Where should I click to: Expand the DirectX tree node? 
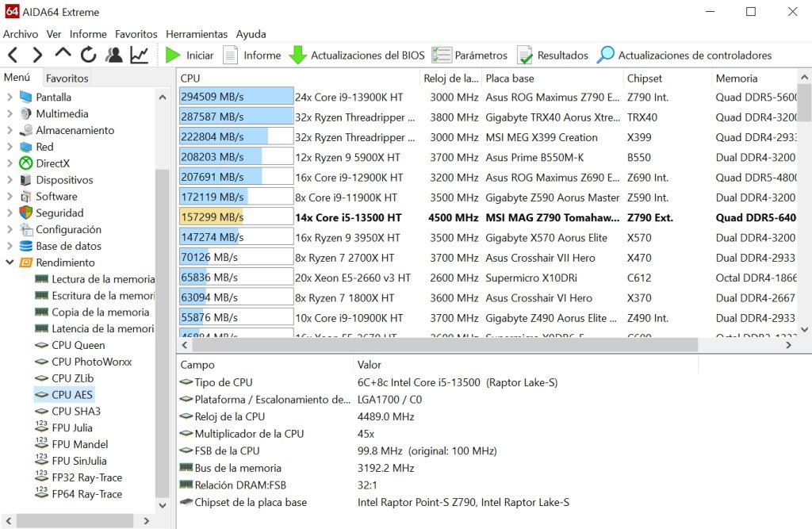coord(10,163)
